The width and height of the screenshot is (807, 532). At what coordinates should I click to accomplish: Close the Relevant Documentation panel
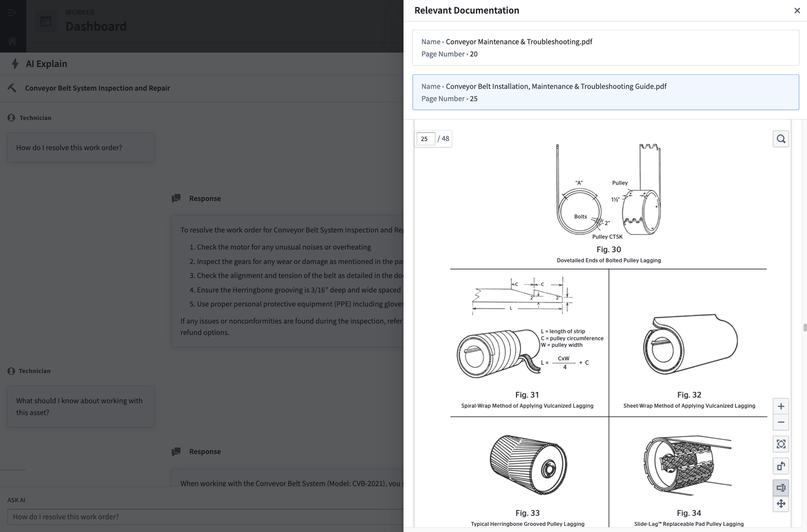pyautogui.click(x=797, y=10)
